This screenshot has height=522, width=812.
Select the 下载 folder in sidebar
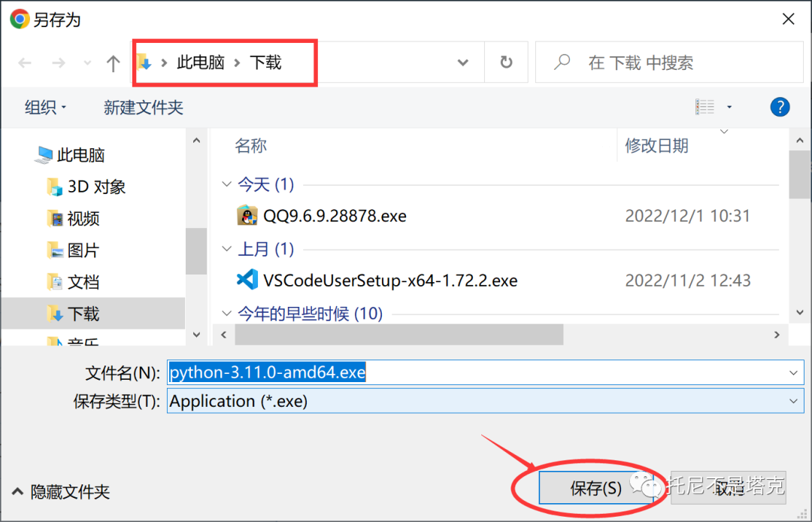(93, 314)
